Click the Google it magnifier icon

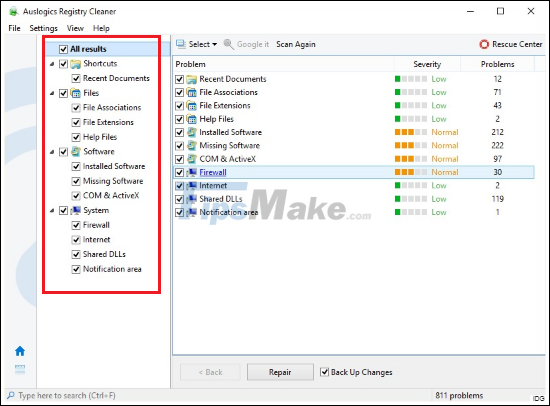[x=229, y=44]
